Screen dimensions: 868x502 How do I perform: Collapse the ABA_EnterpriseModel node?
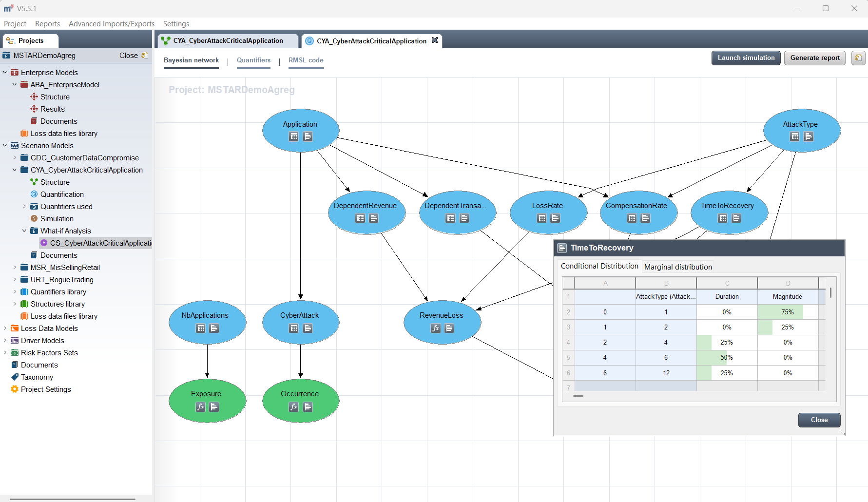coord(15,85)
